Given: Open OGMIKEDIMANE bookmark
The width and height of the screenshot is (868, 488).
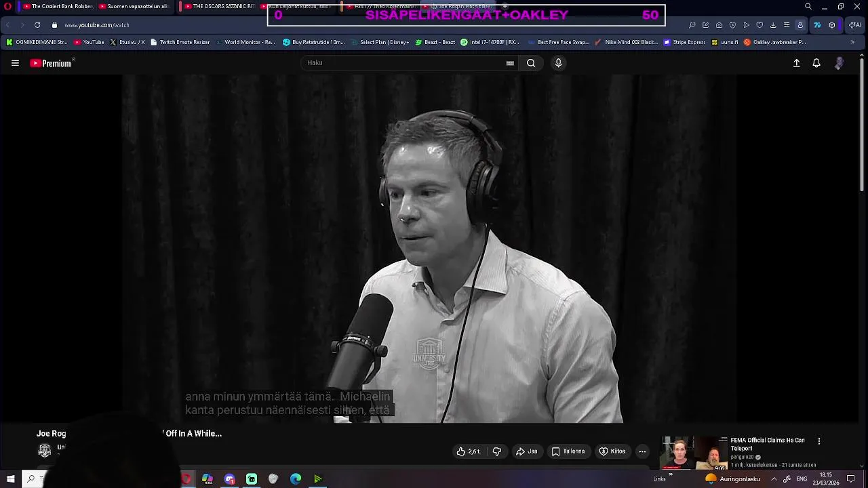Looking at the screenshot, I should 37,42.
